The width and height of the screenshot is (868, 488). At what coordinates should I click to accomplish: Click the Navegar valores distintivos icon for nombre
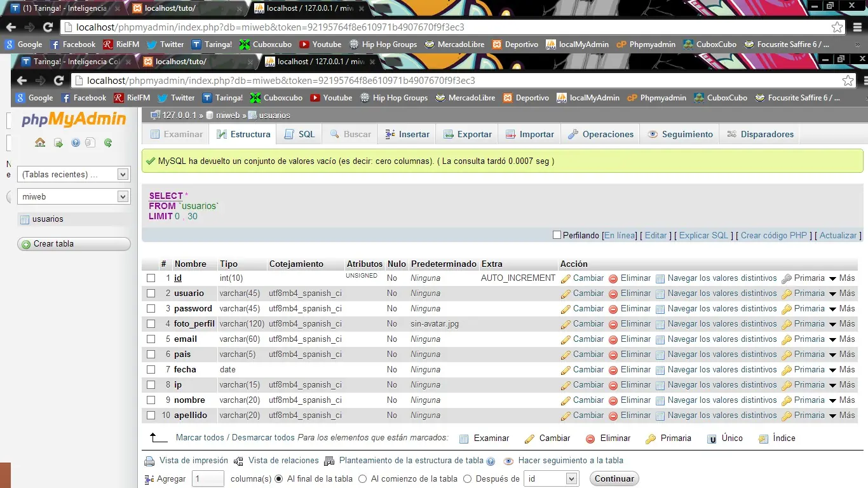click(660, 400)
